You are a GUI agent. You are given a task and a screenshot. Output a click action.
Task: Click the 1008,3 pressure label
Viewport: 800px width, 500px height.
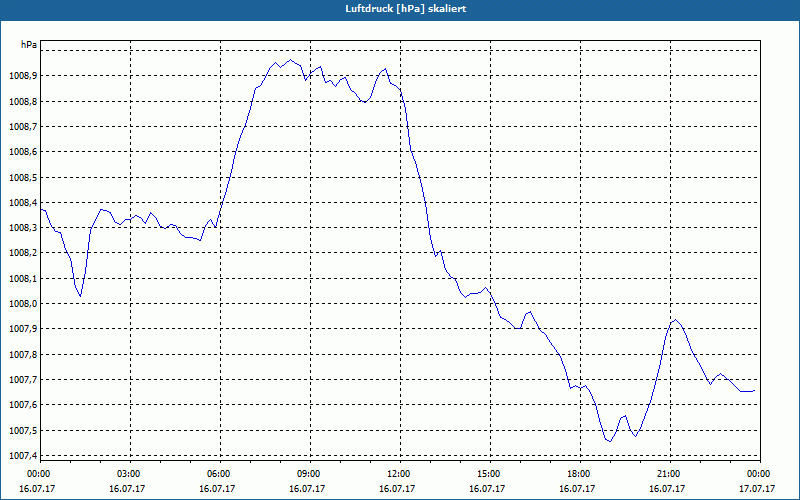(23, 228)
